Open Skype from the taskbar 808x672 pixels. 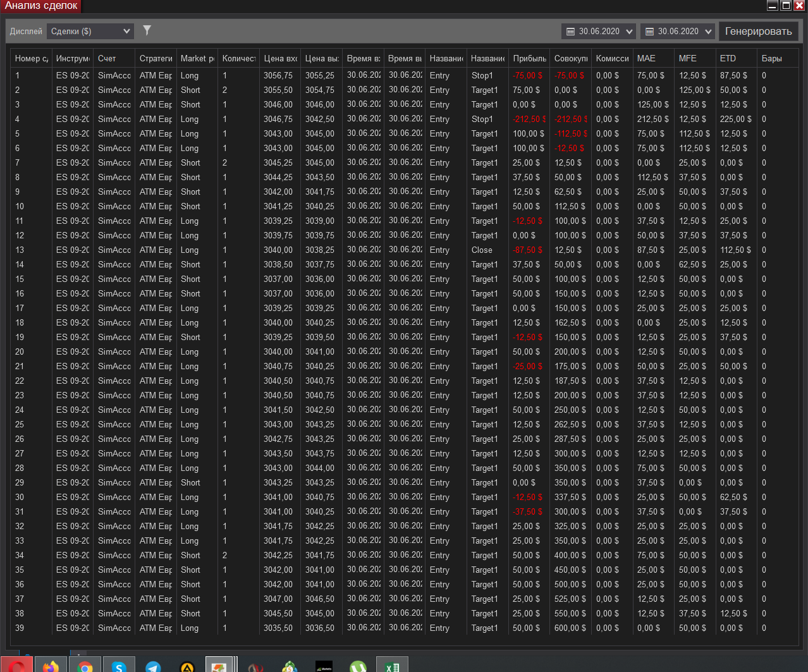click(119, 666)
